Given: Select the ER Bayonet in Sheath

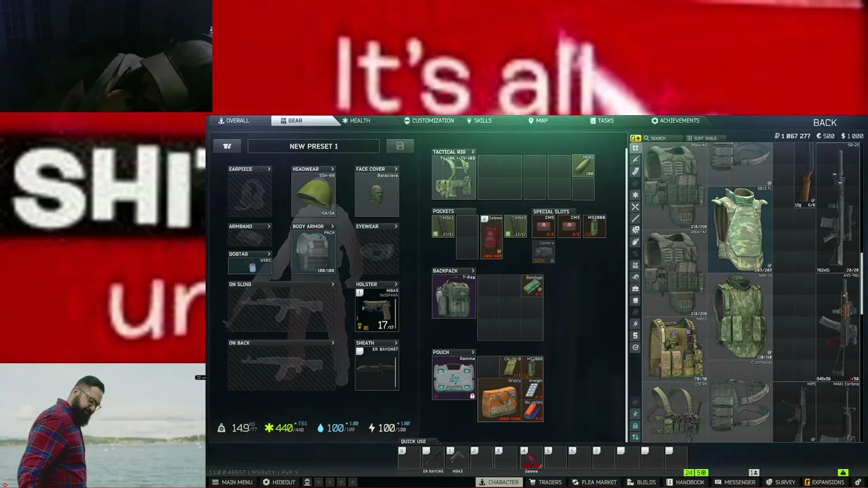Looking at the screenshot, I should 377,368.
